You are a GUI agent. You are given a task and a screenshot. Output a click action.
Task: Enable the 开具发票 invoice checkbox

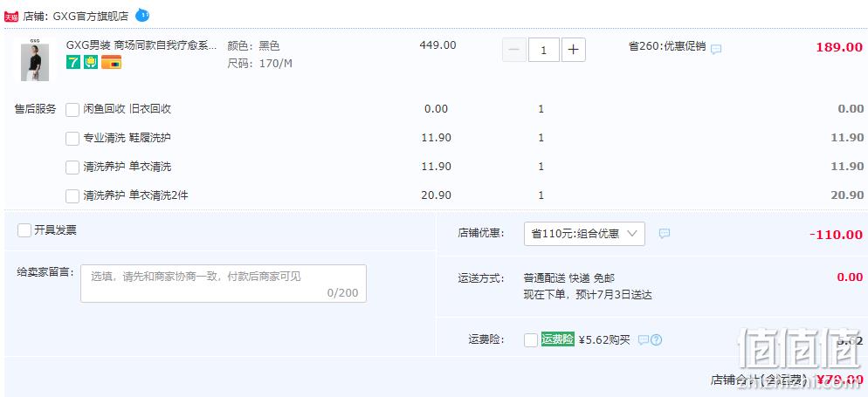pos(24,230)
